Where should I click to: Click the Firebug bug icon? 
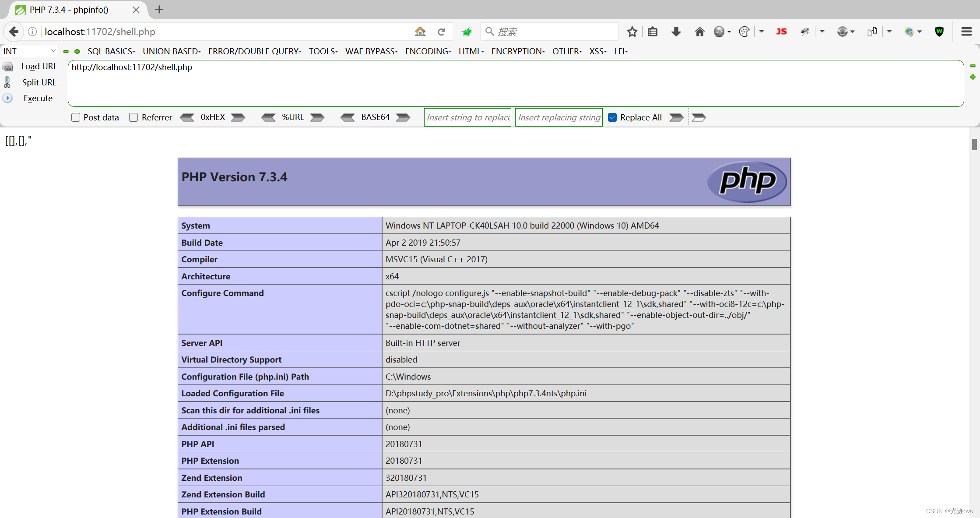point(804,32)
